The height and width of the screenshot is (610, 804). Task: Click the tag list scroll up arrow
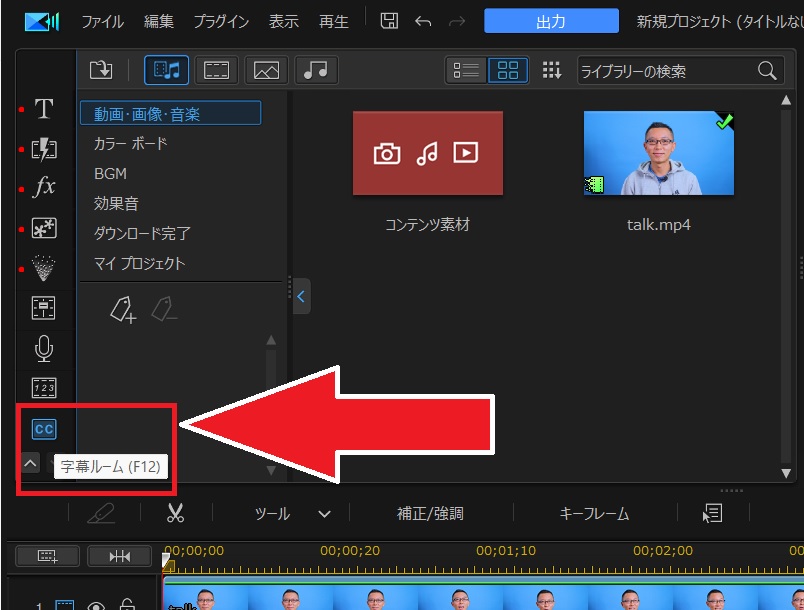[271, 340]
